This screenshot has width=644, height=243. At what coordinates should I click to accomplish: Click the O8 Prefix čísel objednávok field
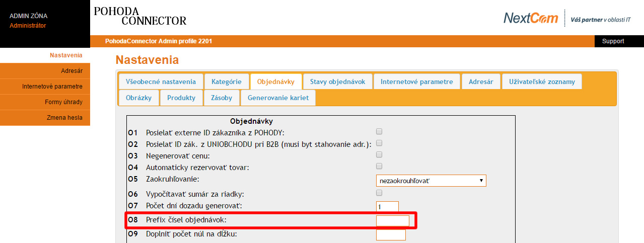point(393,220)
